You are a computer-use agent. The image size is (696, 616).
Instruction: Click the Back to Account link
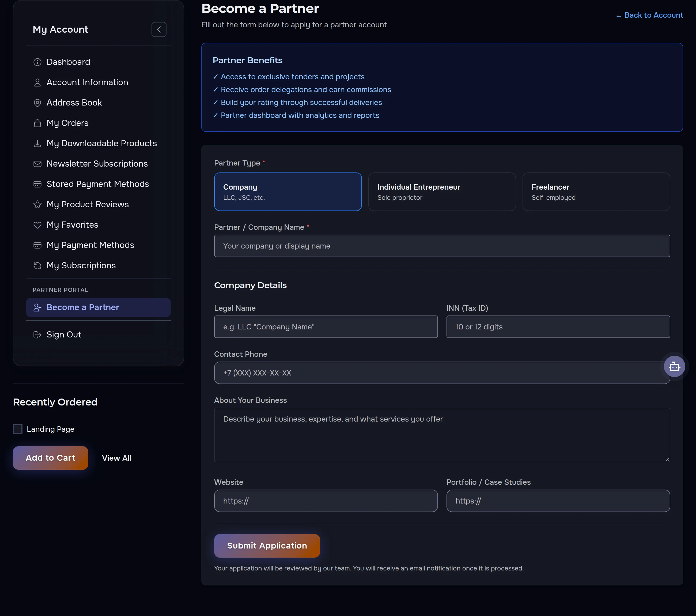[x=649, y=15]
